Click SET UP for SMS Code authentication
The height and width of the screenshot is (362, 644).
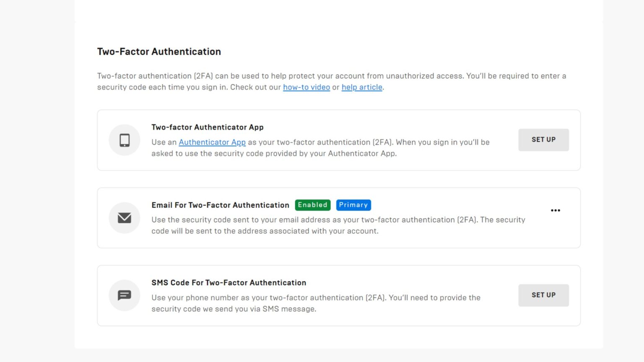pyautogui.click(x=543, y=295)
